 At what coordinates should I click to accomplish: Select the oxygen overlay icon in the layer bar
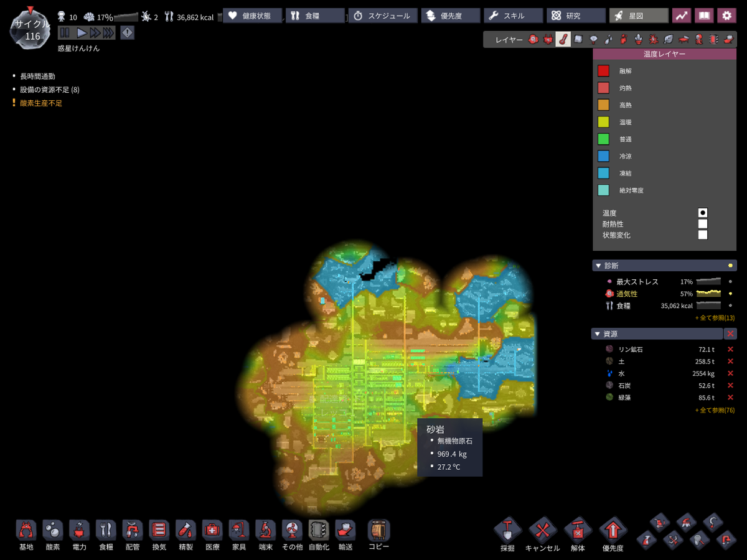tap(533, 40)
